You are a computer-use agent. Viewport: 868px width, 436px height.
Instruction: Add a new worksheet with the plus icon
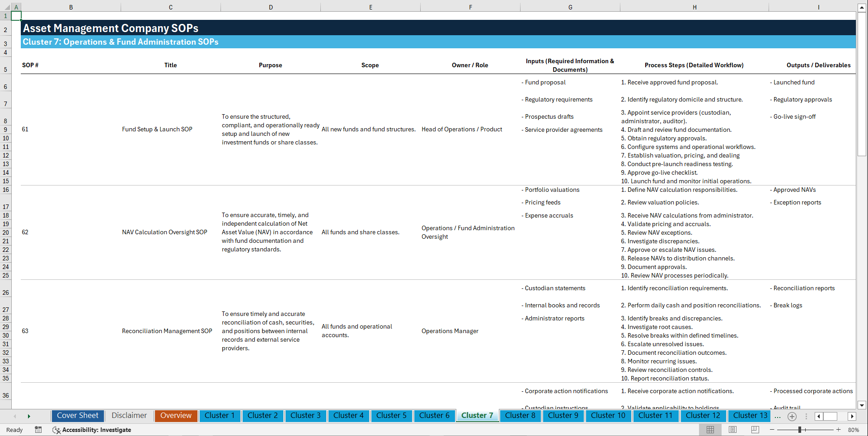coord(792,416)
